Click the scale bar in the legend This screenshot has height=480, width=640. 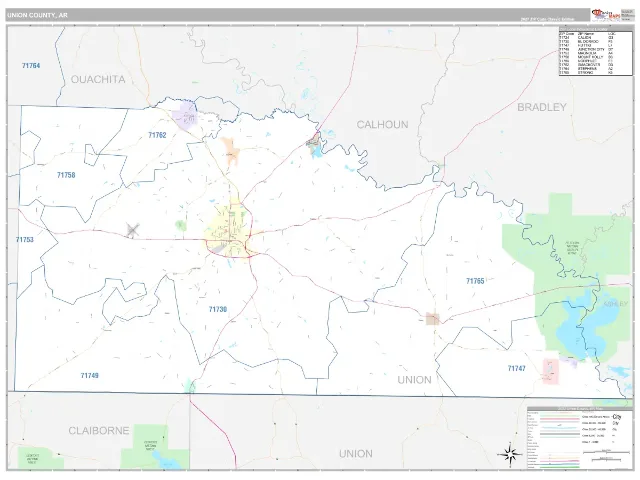pyautogui.click(x=607, y=453)
